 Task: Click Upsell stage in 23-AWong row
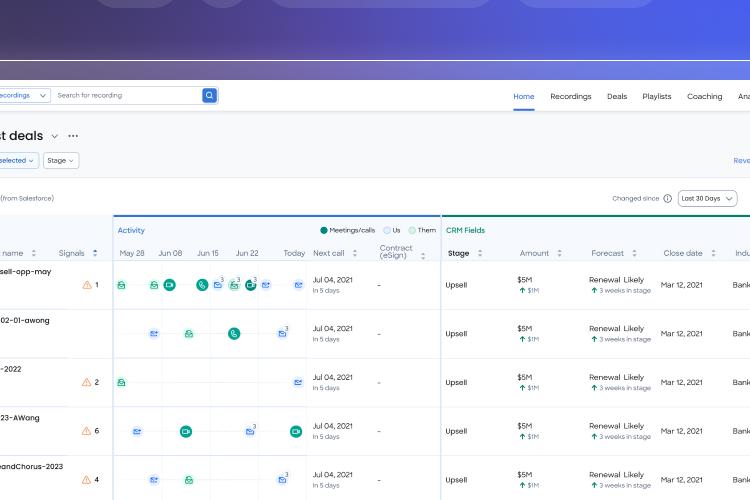(x=456, y=431)
